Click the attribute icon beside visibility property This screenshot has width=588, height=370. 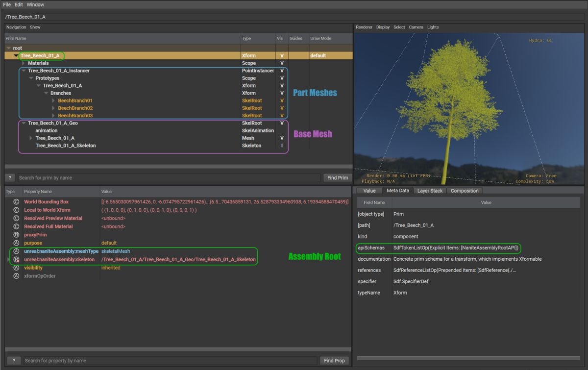point(16,268)
